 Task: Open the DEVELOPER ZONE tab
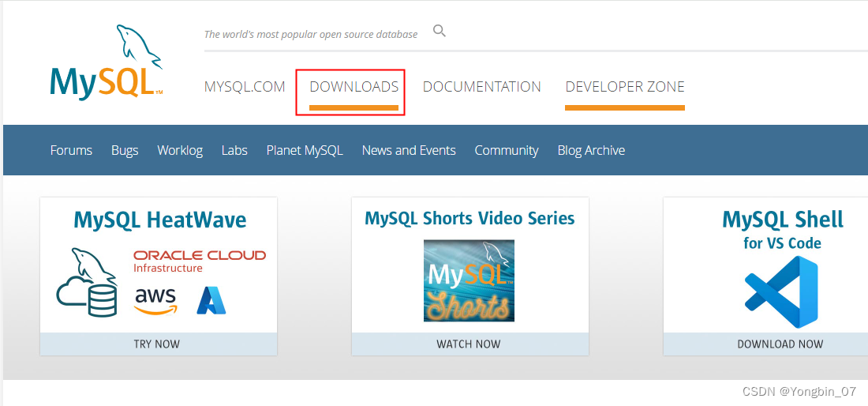pyautogui.click(x=625, y=87)
